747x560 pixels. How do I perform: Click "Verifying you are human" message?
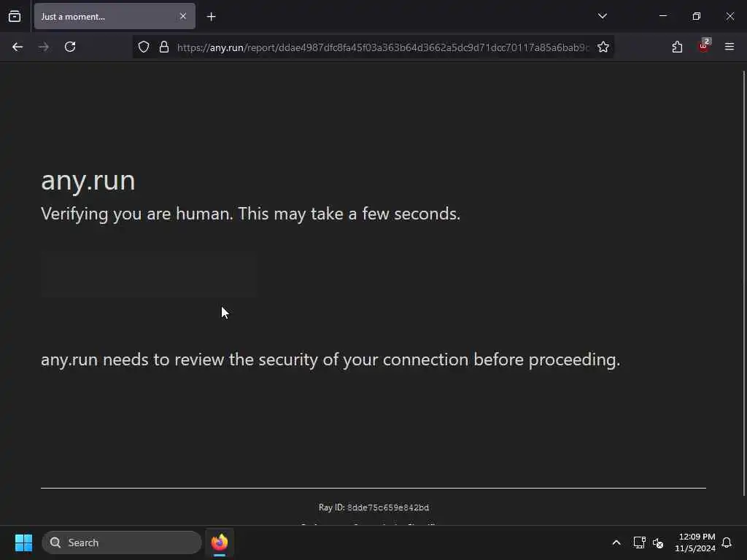251,214
